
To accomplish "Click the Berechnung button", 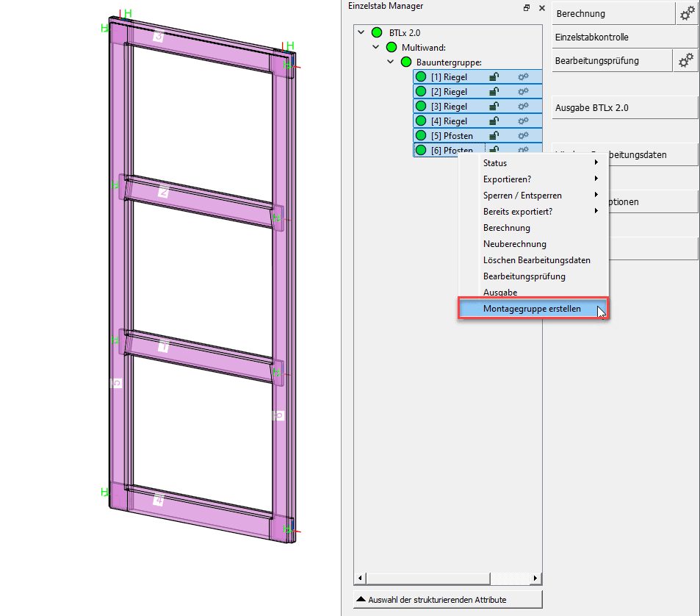I will (613, 13).
